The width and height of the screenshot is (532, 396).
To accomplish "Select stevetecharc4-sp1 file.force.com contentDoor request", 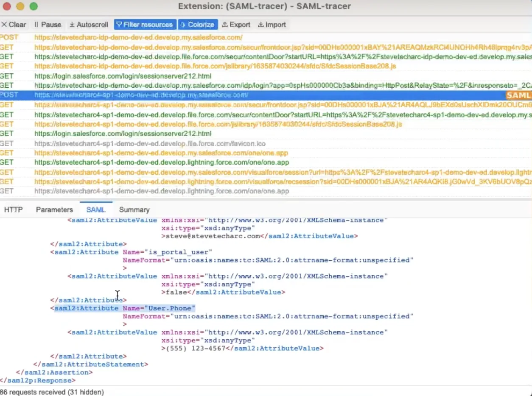I will 266,114.
